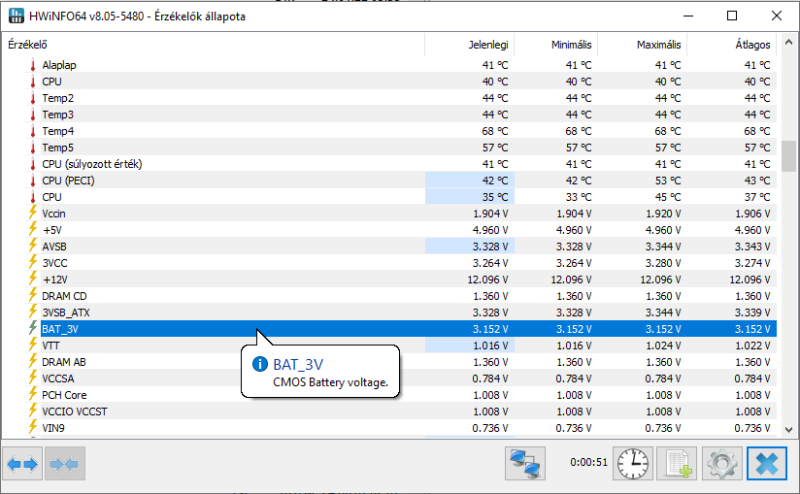Screen dimensions: 800x494
Task: Click the scrollbar down arrow
Action: (788, 430)
